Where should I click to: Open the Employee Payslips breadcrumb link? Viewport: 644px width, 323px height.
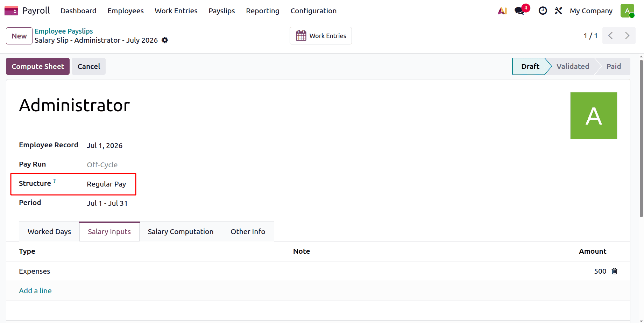64,31
